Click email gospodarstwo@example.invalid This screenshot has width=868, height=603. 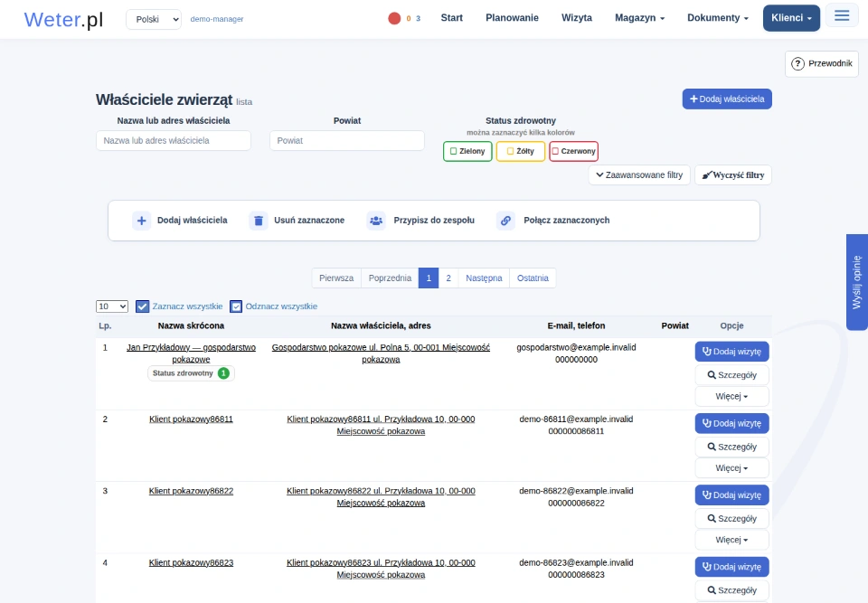point(576,347)
